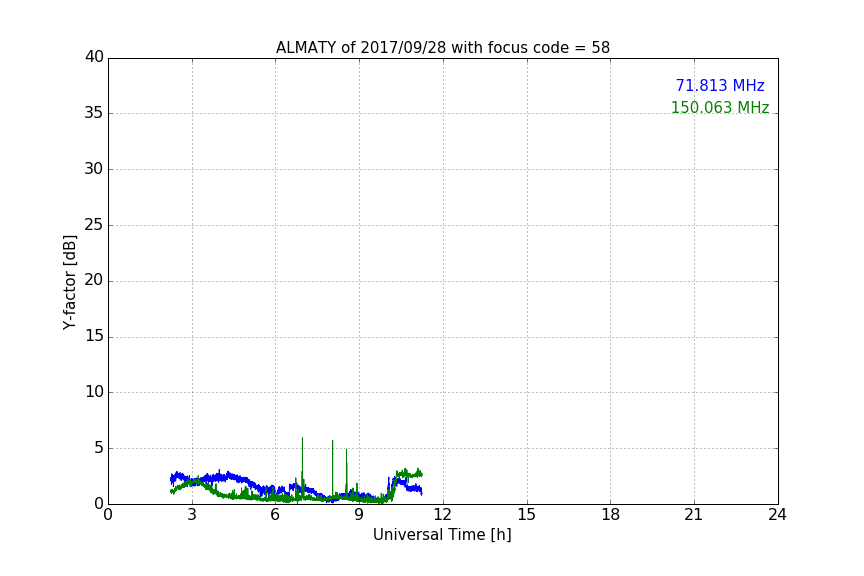Click the x-axis tick label 24
The image size is (864, 576).
777,515
